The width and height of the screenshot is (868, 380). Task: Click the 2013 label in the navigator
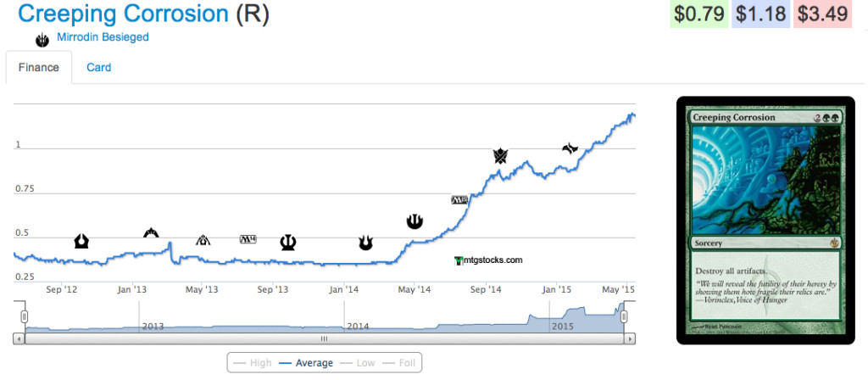(x=153, y=327)
